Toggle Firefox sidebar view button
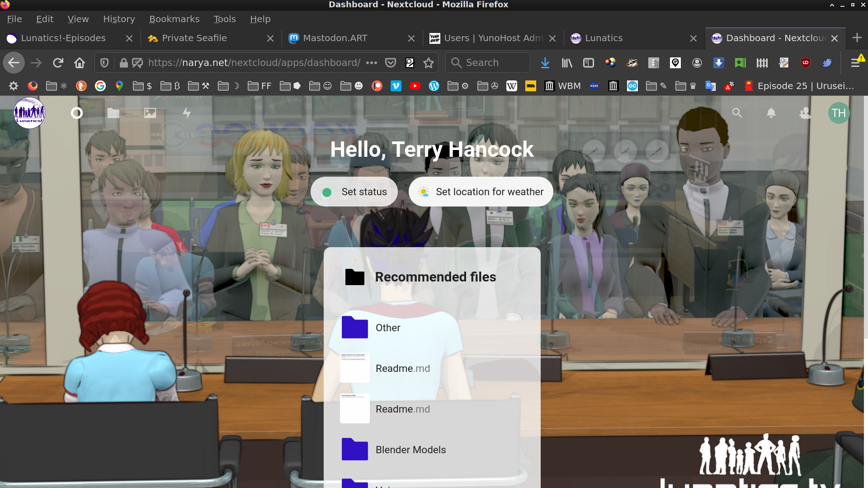 589,63
